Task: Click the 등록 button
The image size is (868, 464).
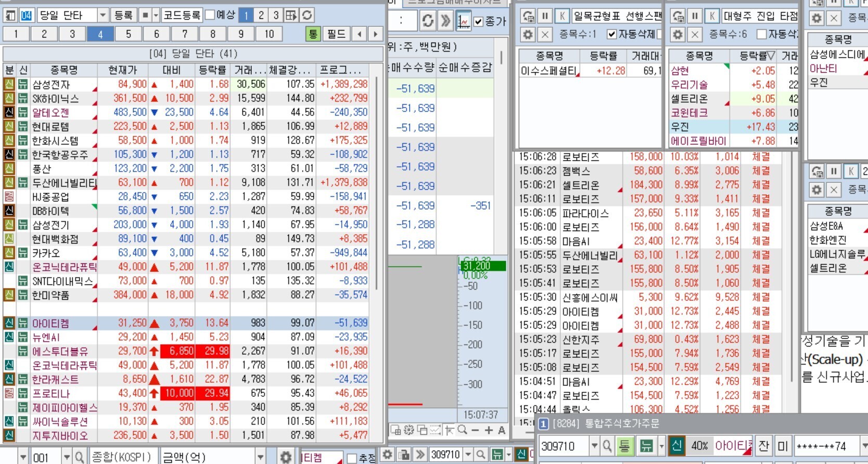Action: [123, 15]
